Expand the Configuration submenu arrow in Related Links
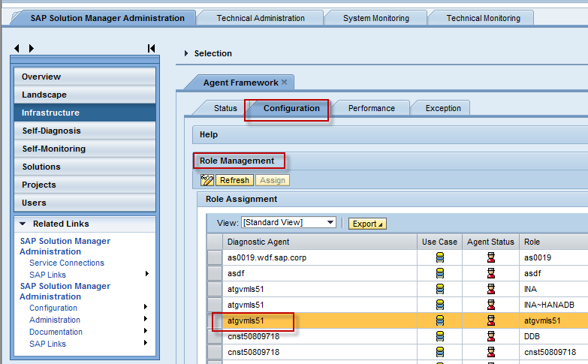This screenshot has width=588, height=364. point(146,307)
